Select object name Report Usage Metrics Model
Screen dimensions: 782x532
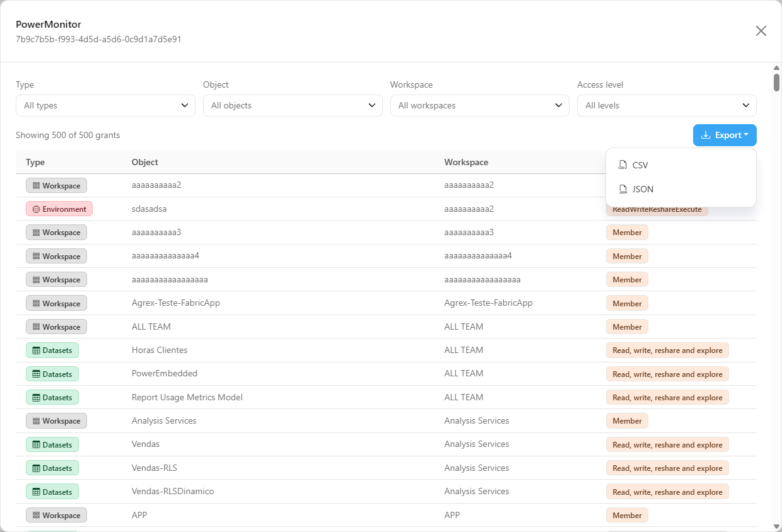[187, 397]
